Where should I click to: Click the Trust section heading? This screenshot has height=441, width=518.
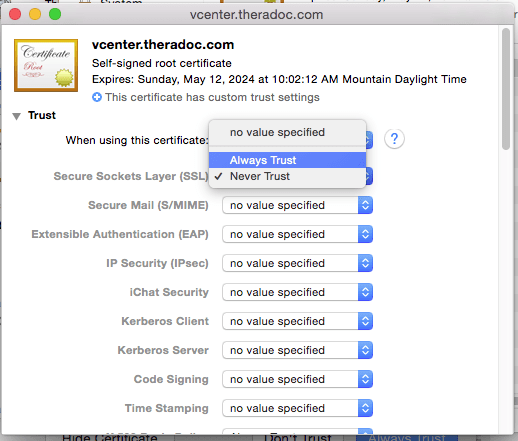[42, 115]
